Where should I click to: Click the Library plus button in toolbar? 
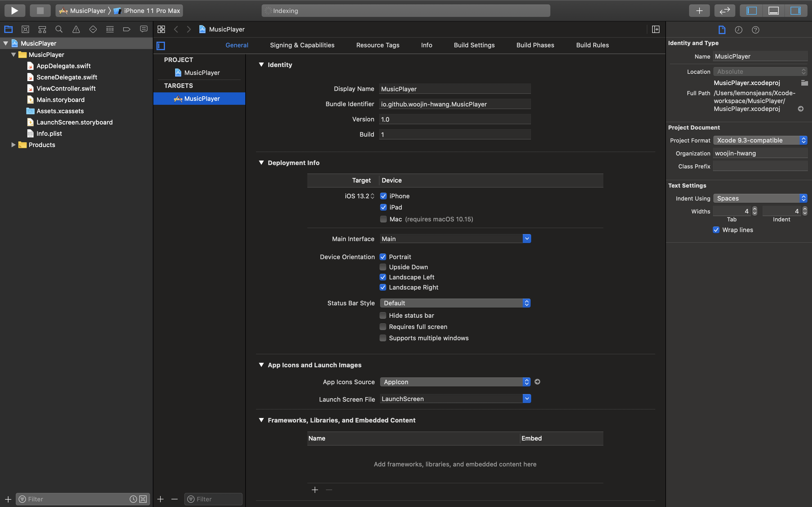pyautogui.click(x=699, y=10)
